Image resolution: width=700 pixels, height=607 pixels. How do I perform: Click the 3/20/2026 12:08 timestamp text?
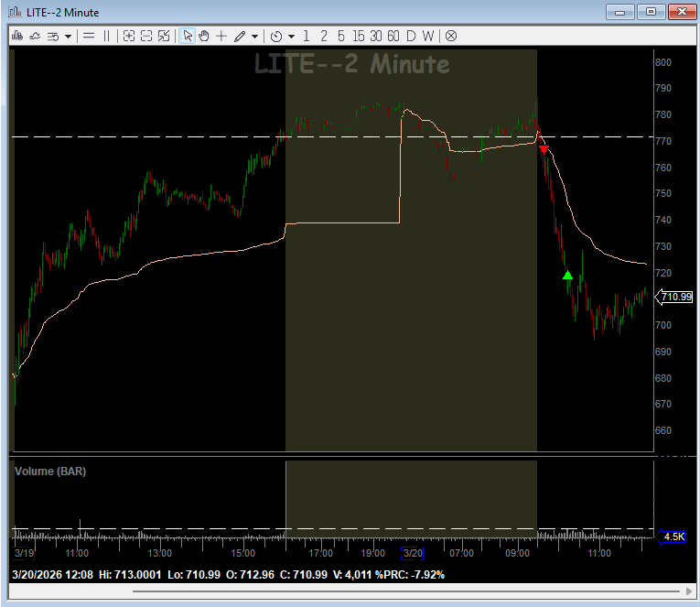pos(53,574)
